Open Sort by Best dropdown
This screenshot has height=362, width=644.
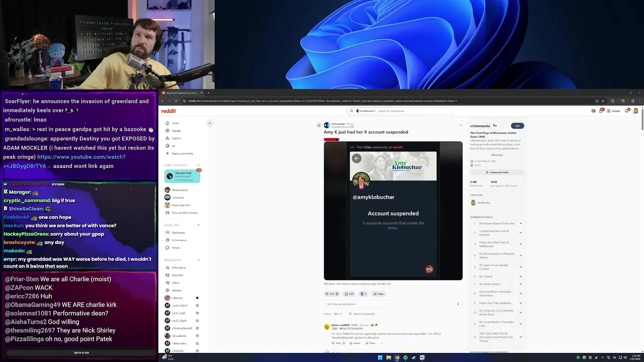(338, 314)
